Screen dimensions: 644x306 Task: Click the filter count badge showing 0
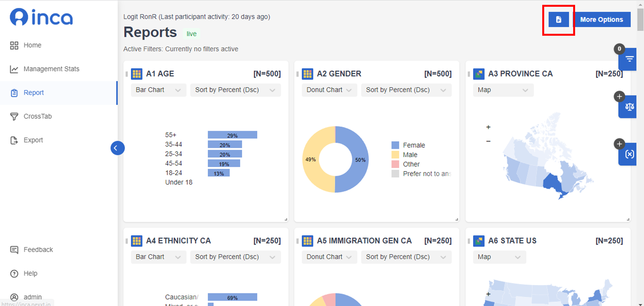point(619,49)
